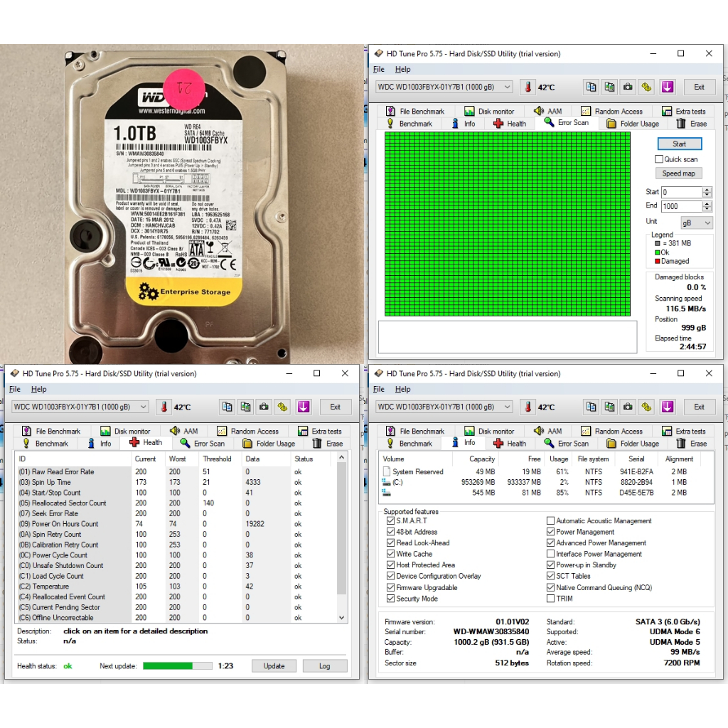Enable the Quick scan option

658,159
